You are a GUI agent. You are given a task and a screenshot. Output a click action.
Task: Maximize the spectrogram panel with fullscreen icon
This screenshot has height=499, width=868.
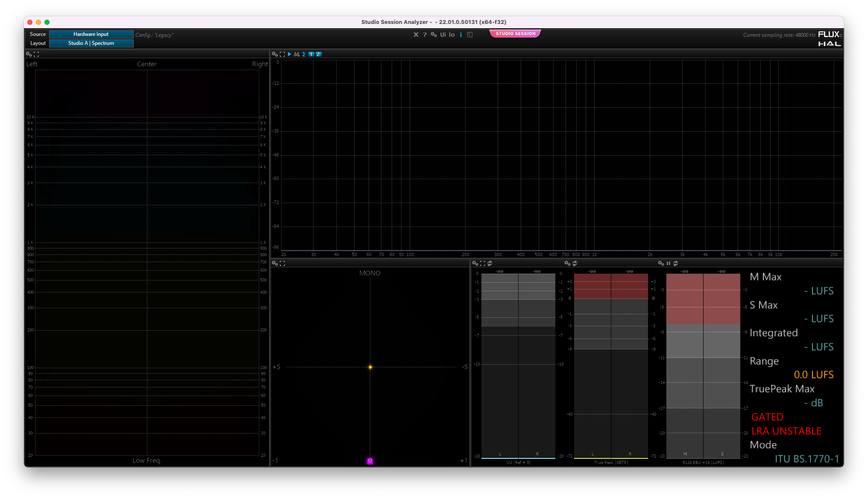coord(36,54)
